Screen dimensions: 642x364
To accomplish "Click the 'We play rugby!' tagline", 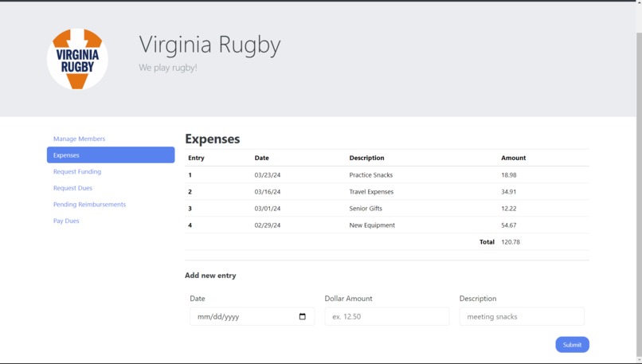I will [x=168, y=68].
